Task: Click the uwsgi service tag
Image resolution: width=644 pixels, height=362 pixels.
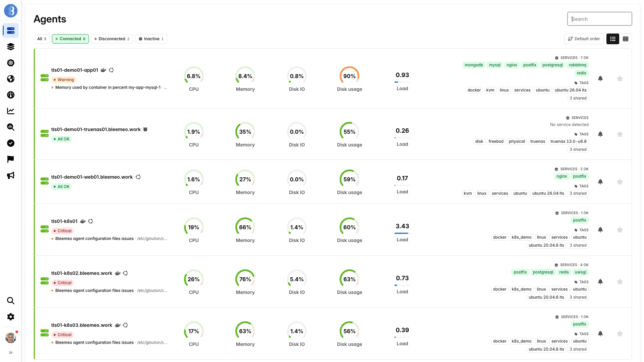Action: pos(580,272)
